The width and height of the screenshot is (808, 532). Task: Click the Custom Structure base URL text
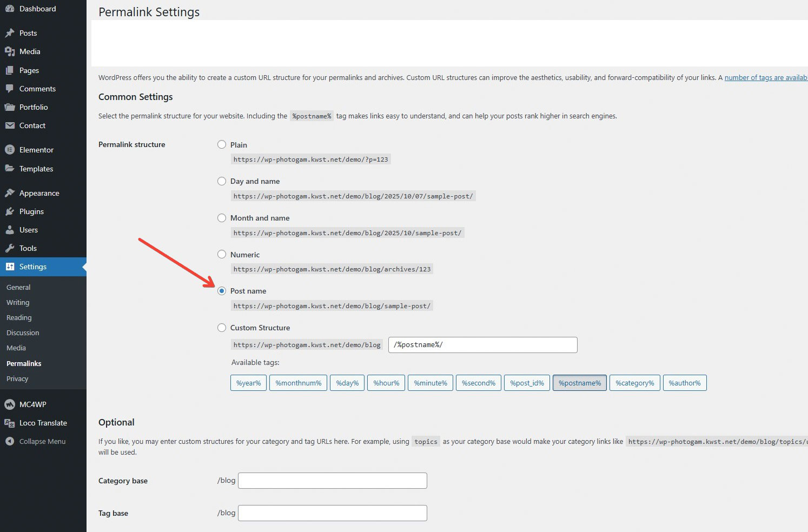pos(307,345)
